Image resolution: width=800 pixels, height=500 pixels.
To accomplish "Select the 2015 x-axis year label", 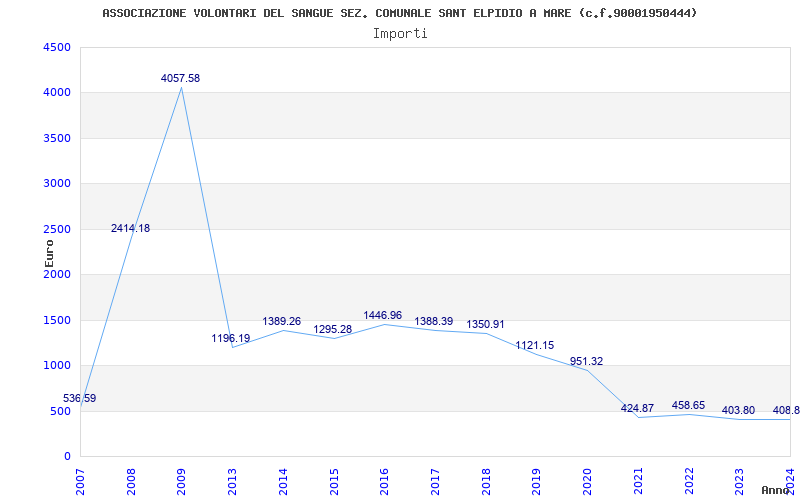I will tap(334, 482).
